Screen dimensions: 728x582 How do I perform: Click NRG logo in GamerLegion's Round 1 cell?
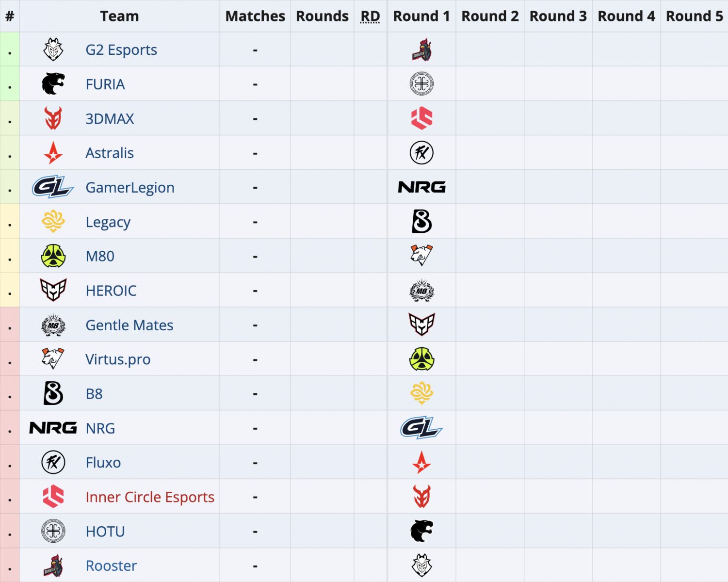coord(421,187)
